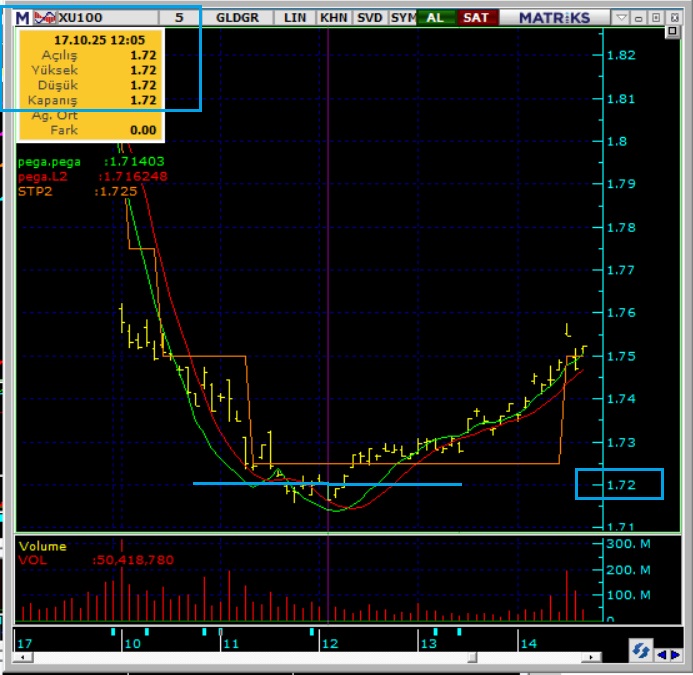Click the MATRIKS logo in title bar
Image resolution: width=693 pixels, height=675 pixels.
click(x=554, y=17)
